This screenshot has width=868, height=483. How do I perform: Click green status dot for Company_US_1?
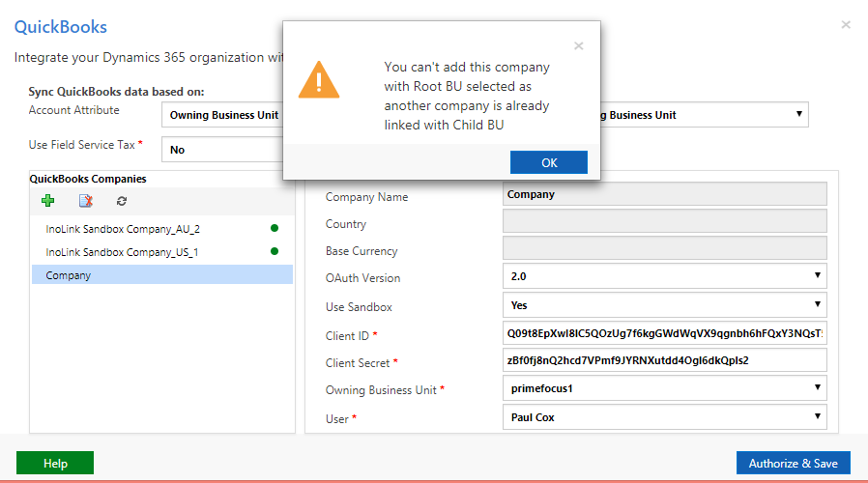[274, 251]
